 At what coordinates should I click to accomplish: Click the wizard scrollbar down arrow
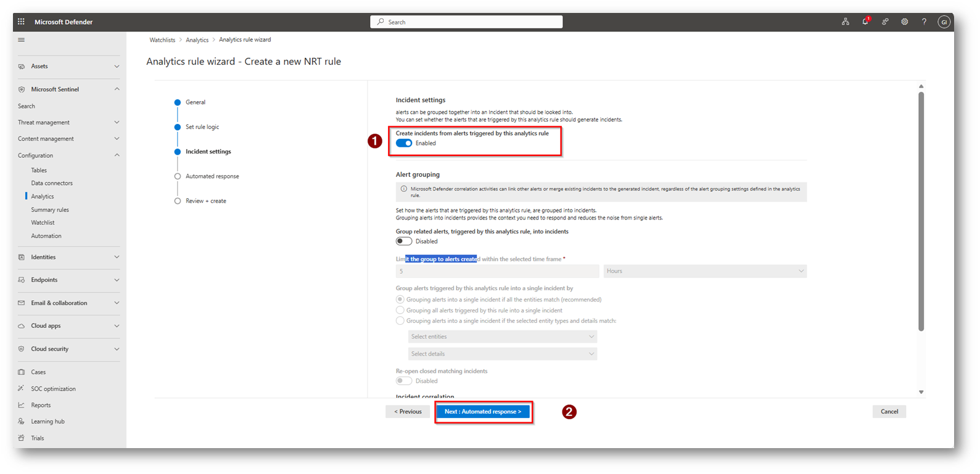pos(921,392)
